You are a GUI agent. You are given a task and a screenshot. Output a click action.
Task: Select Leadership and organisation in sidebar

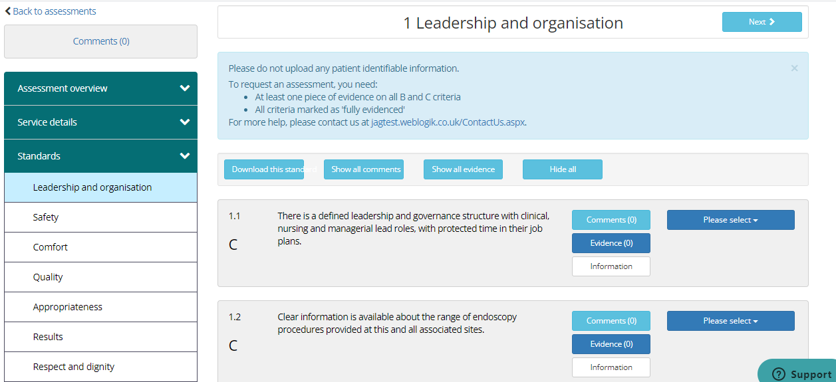[101, 188]
